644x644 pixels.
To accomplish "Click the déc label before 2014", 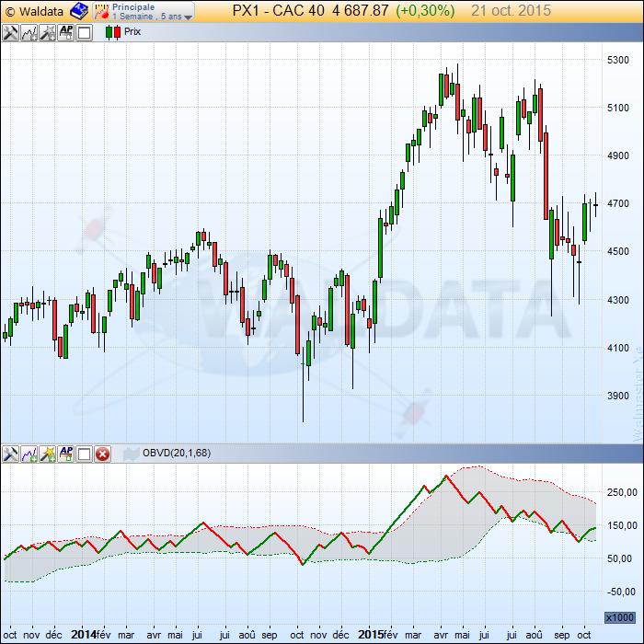I will pos(53,635).
